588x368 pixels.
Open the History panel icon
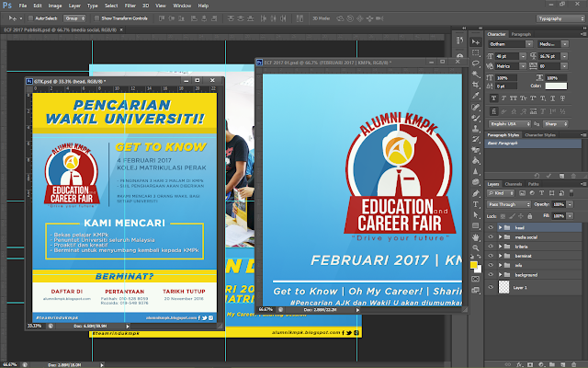[x=460, y=40]
